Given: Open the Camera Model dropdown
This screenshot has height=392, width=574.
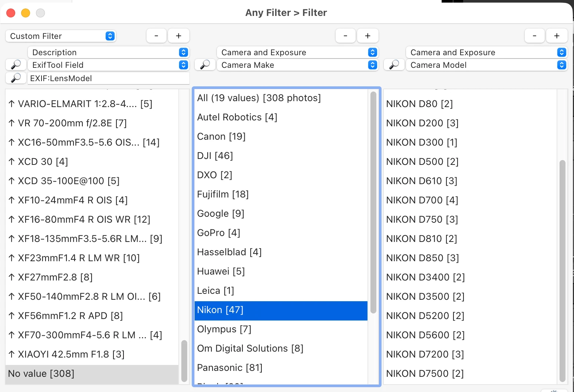Looking at the screenshot, I should [486, 65].
